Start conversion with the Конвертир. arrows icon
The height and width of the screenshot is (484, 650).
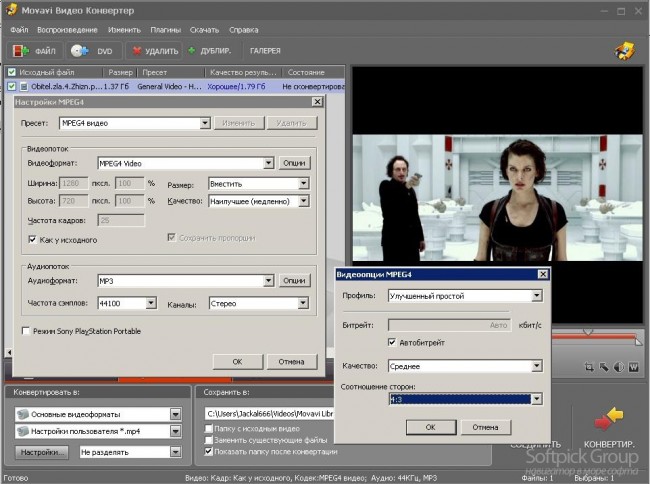coord(609,419)
